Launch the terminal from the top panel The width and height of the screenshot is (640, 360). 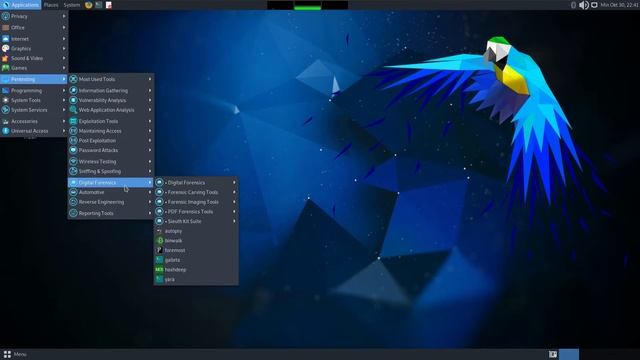[x=99, y=5]
